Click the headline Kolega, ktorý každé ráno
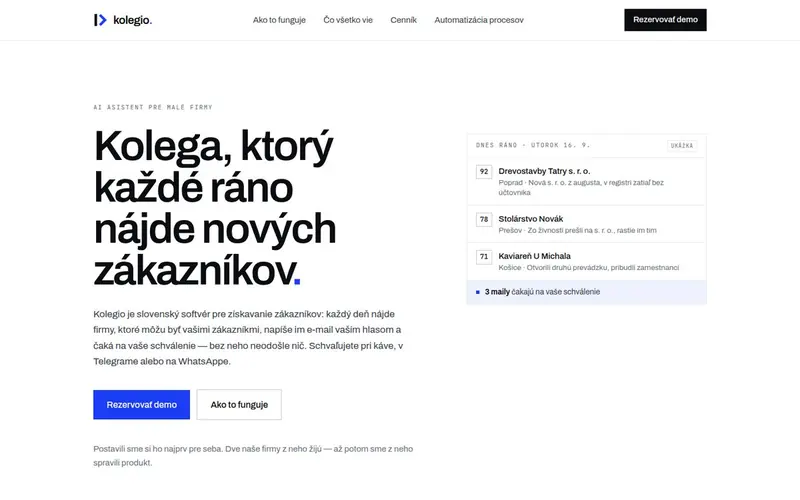 point(214,208)
